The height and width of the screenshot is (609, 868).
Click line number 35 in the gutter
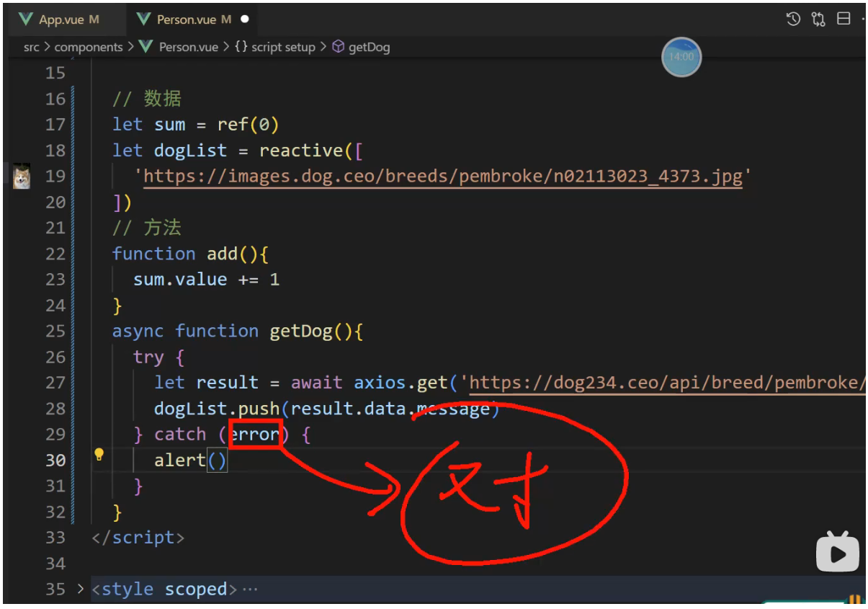coord(55,589)
